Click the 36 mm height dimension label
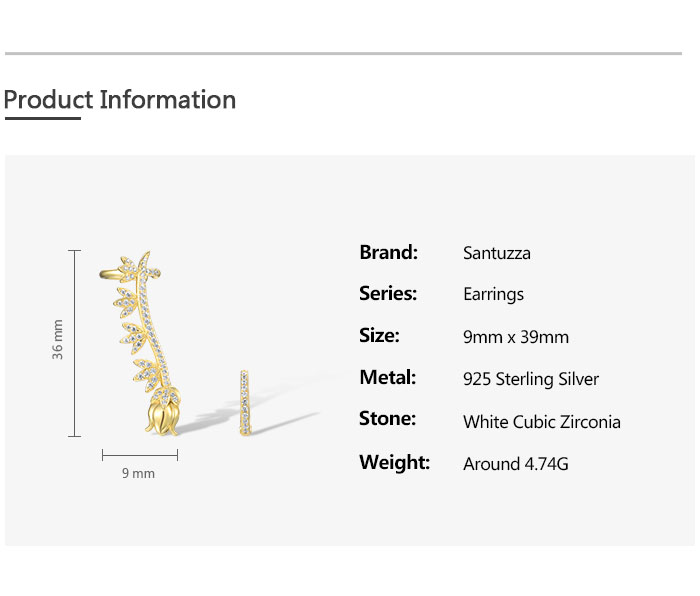 tap(58, 340)
